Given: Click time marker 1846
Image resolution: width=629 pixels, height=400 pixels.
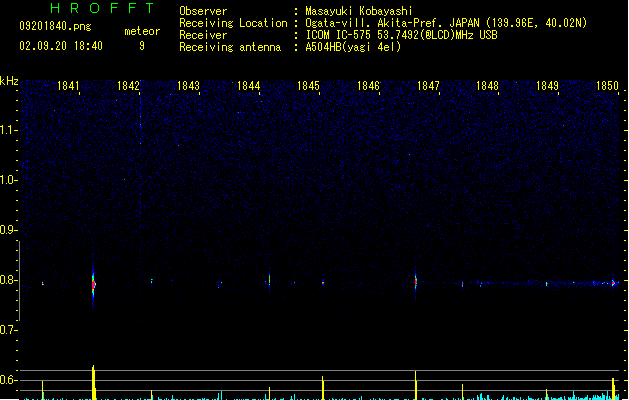Looking at the screenshot, I should [x=368, y=86].
